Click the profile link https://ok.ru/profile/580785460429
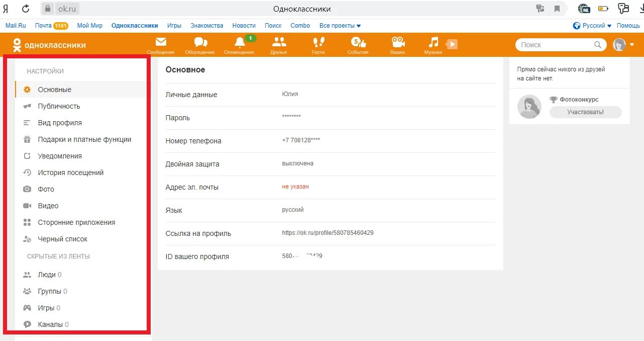Screen dimensions: 644x341 [328, 233]
